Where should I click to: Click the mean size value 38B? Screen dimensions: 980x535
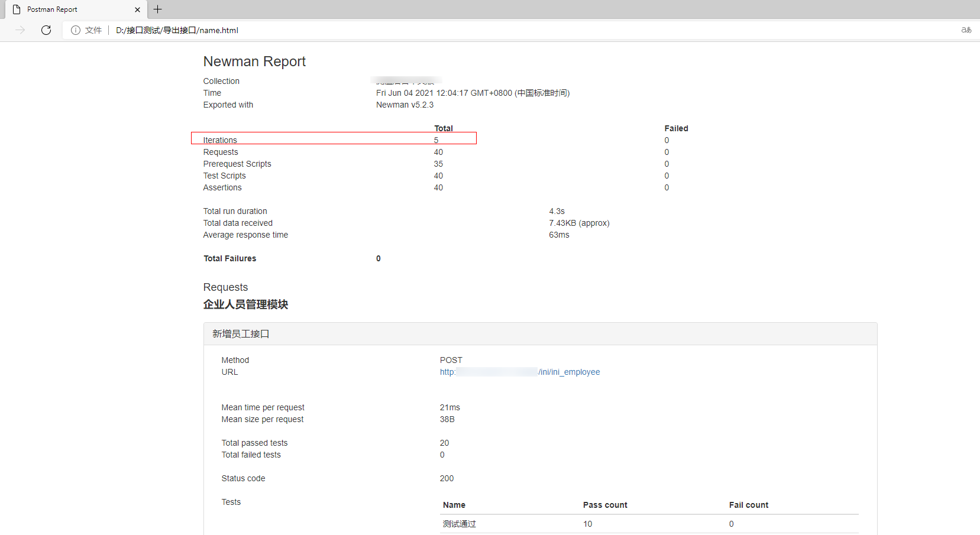(447, 419)
